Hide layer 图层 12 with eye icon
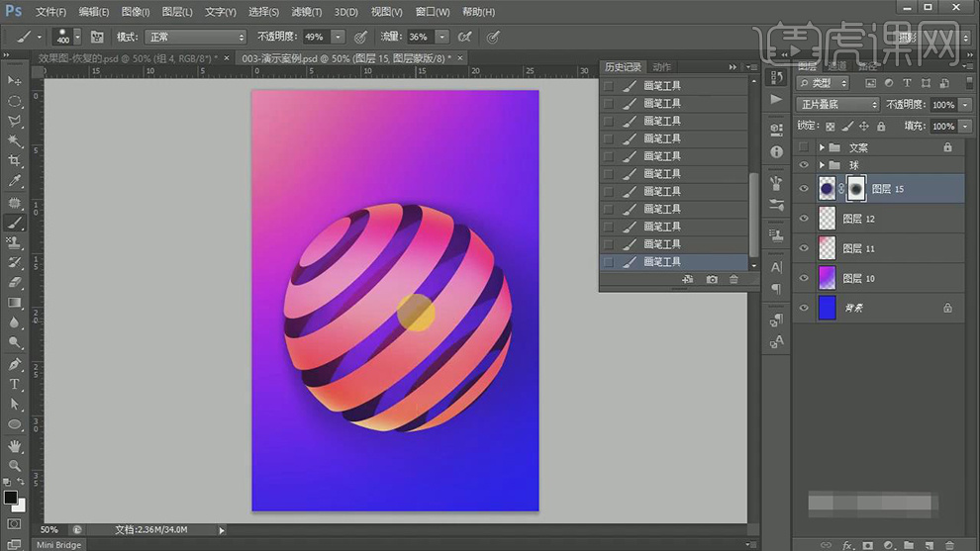Viewport: 980px width, 551px height. point(804,219)
